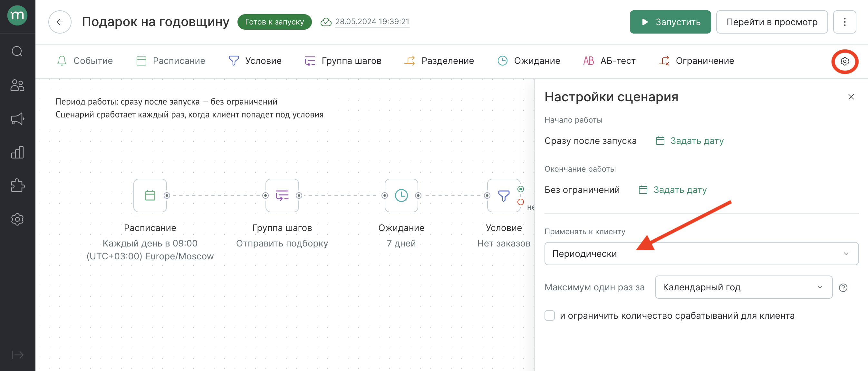Click the Запустить button
This screenshot has height=371, width=868.
click(x=670, y=22)
